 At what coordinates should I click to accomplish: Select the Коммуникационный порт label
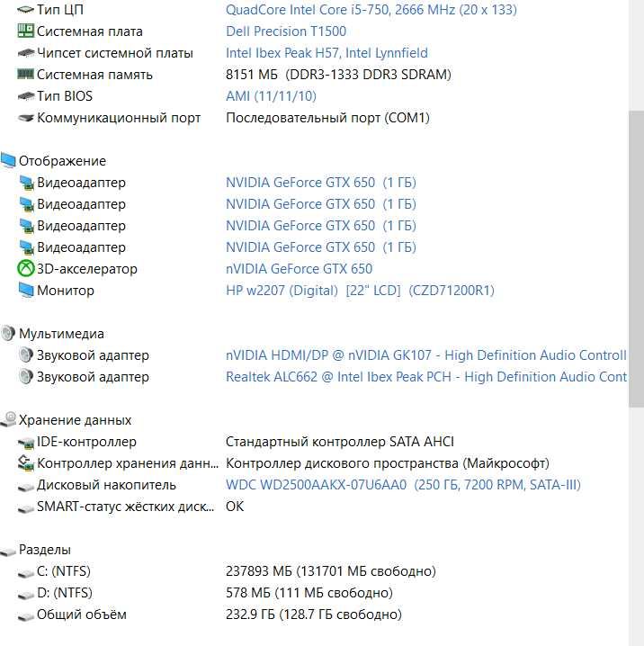coord(119,118)
